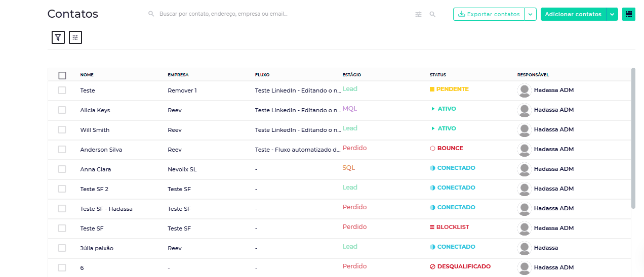The image size is (644, 277).
Task: Click the Adicionar contatos button
Action: 573,14
